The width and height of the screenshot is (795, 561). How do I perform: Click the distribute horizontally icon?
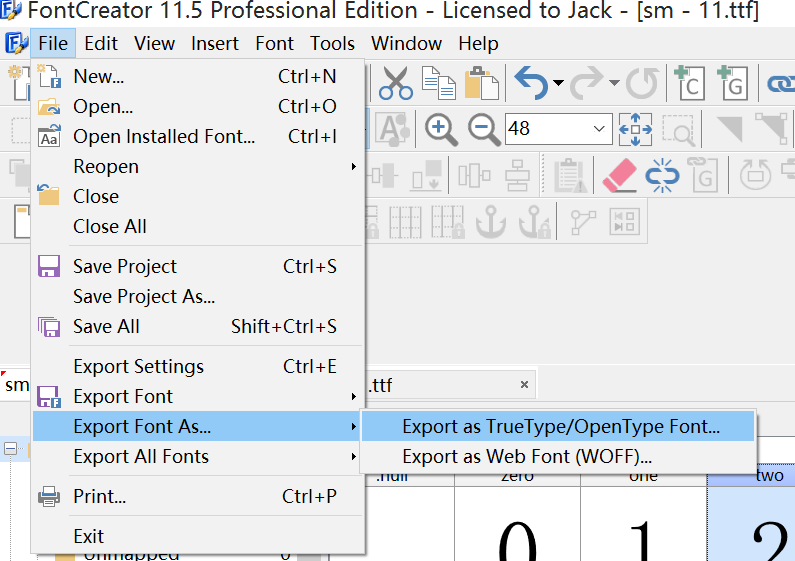click(474, 176)
